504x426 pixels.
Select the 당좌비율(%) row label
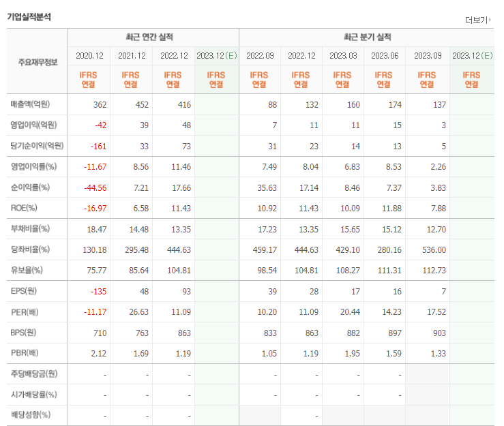pyautogui.click(x=30, y=249)
